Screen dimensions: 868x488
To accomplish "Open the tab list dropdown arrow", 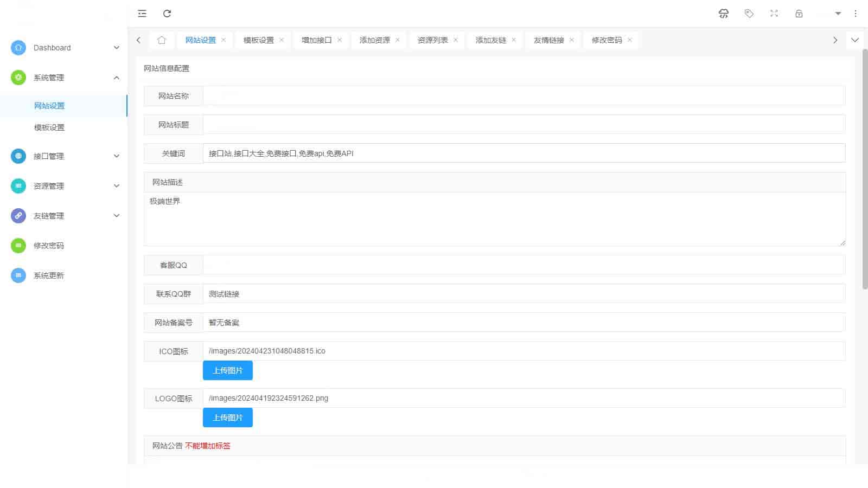I will pyautogui.click(x=855, y=40).
